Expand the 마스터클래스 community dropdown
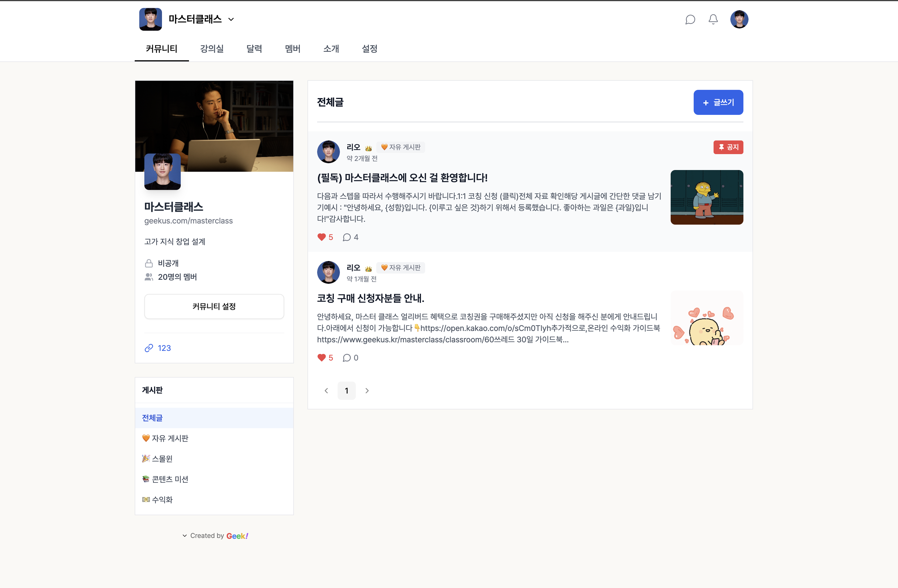Screen dimensions: 898x588 (231, 19)
